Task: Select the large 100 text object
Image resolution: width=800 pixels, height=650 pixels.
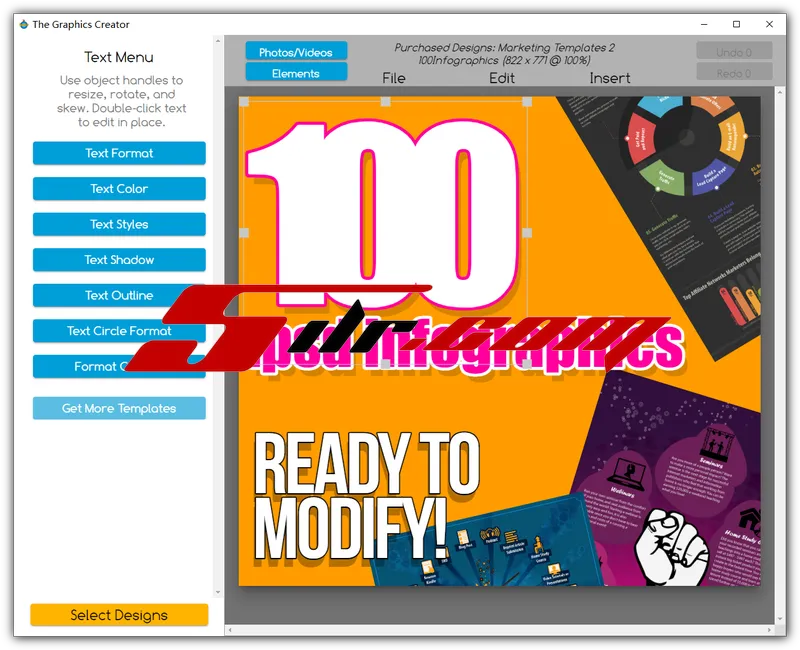Action: click(x=383, y=214)
